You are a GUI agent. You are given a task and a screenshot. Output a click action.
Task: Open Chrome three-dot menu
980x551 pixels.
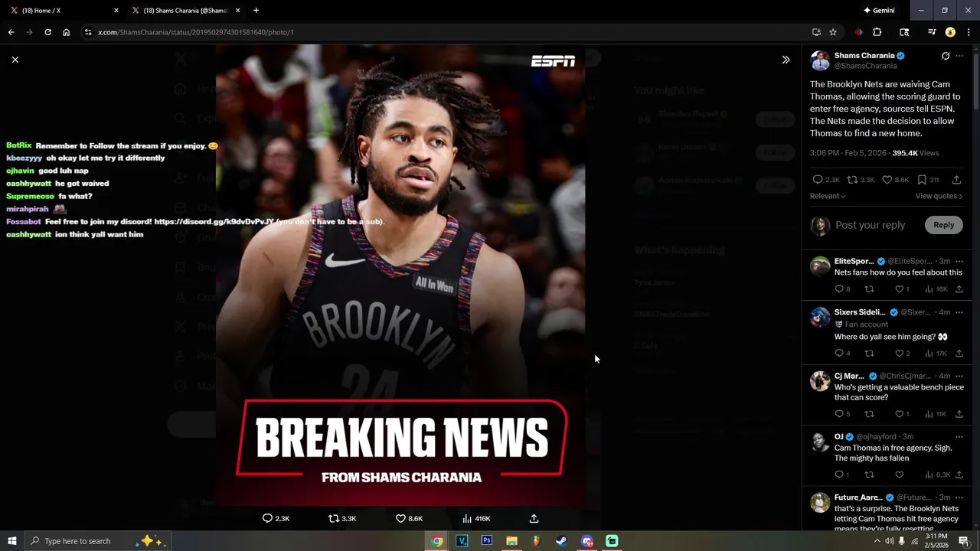pos(969,32)
